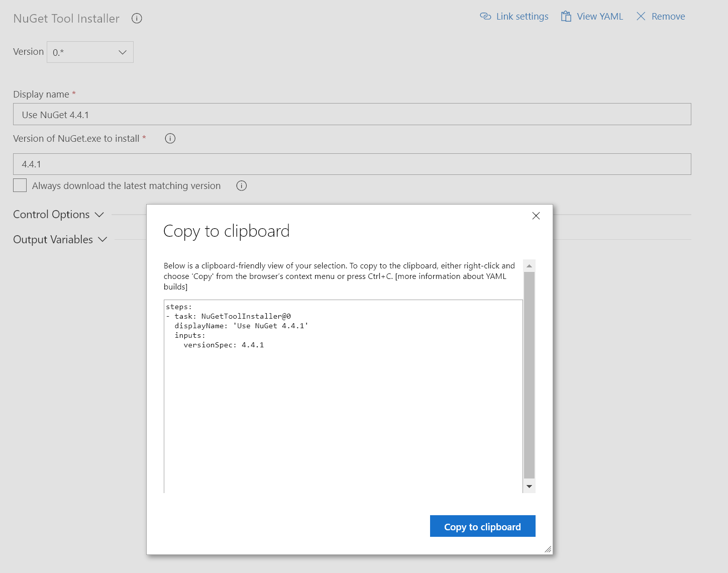728x573 pixels.
Task: Click the 'task: NuGetToolInstaller@0' line
Action: [229, 316]
